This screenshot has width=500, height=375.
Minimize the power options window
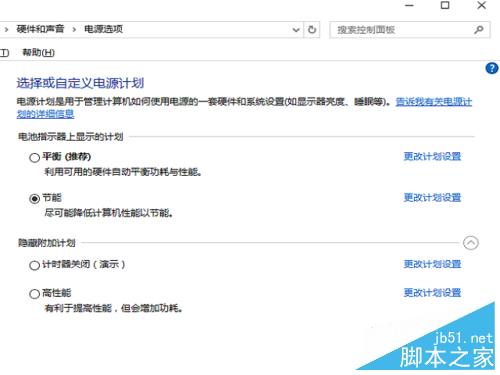point(409,6)
